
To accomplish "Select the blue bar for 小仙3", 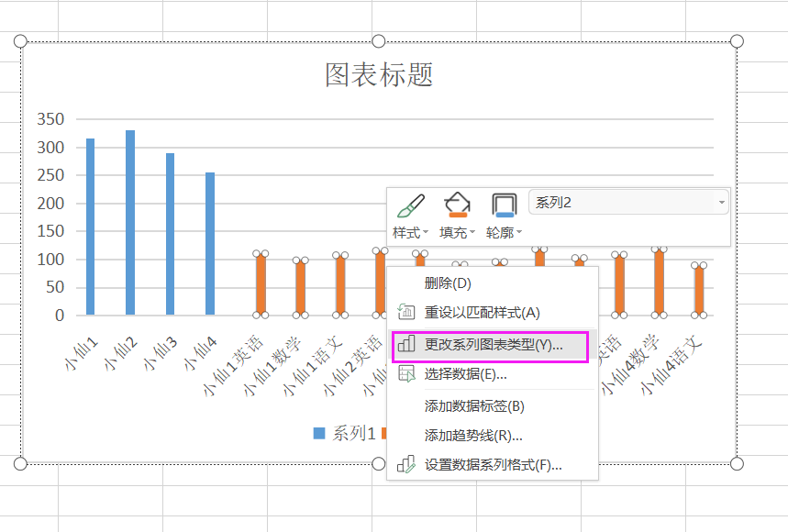I will (171, 234).
